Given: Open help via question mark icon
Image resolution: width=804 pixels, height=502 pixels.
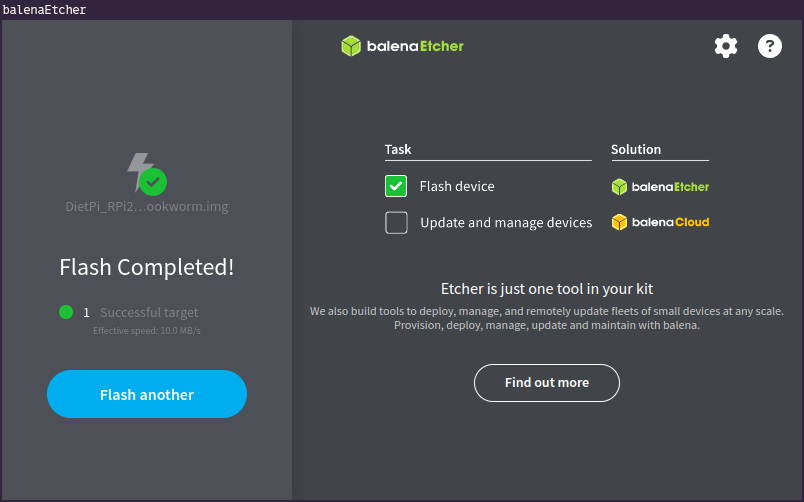Looking at the screenshot, I should pos(769,46).
